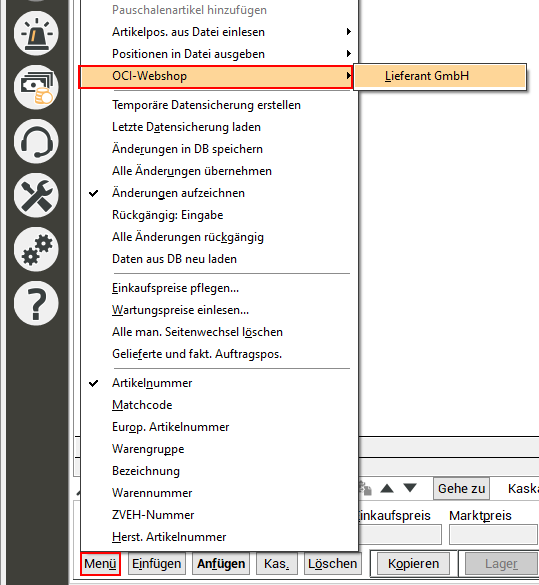
Task: Click the Menü button
Action: point(100,564)
